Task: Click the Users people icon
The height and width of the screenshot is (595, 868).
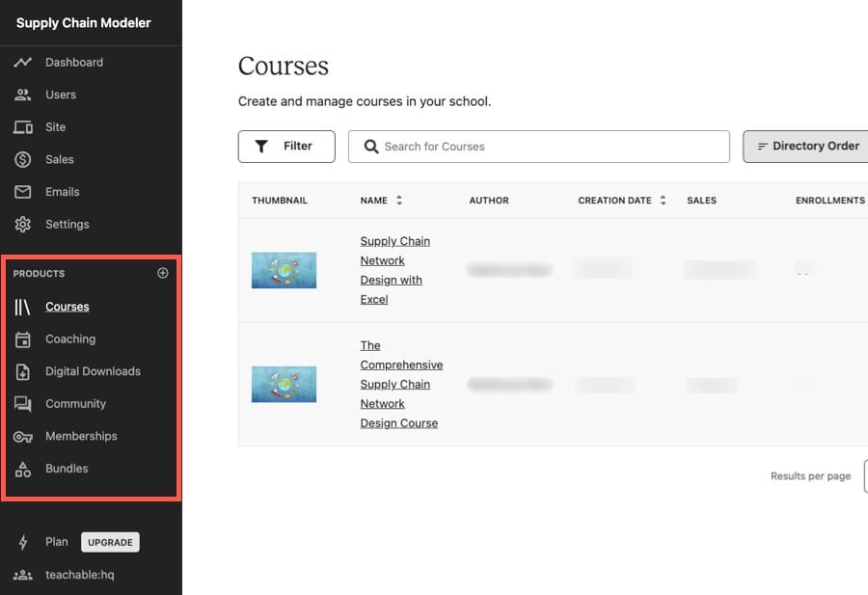Action: 22,95
